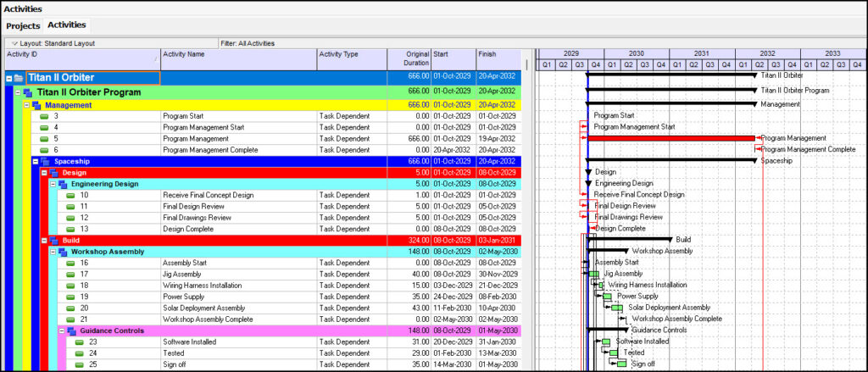Click the green activity icon for ID 23
Screen dimensions: 868x372
coord(80,342)
